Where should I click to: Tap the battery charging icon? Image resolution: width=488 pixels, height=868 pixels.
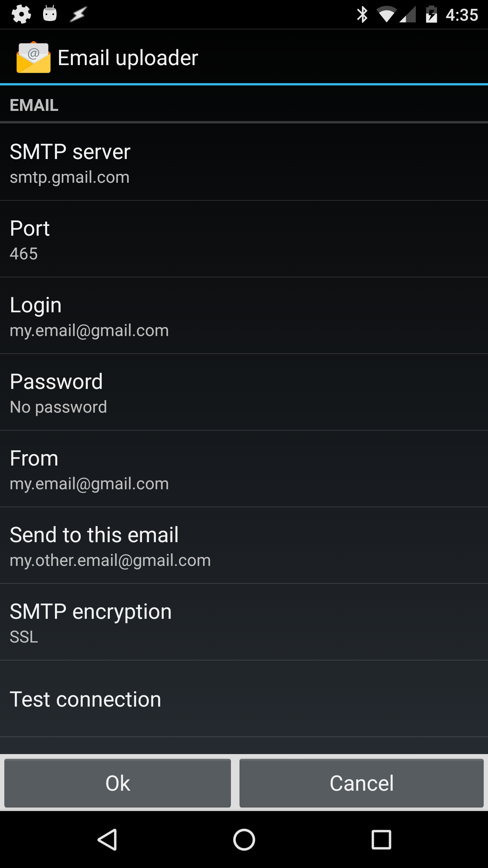[x=431, y=15]
